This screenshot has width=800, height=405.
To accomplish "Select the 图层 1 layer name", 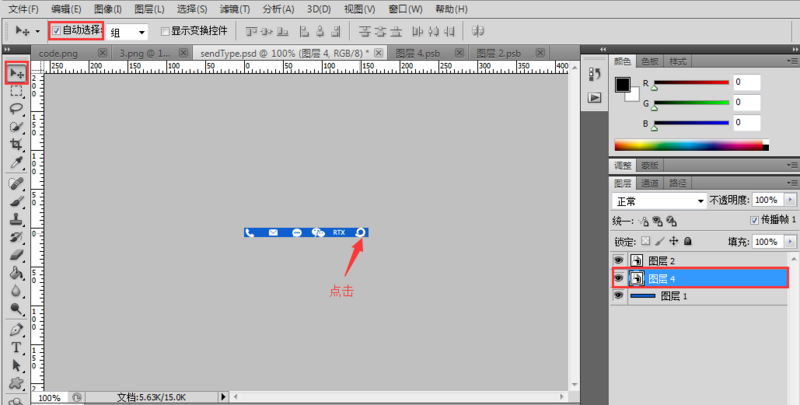I will pos(674,296).
